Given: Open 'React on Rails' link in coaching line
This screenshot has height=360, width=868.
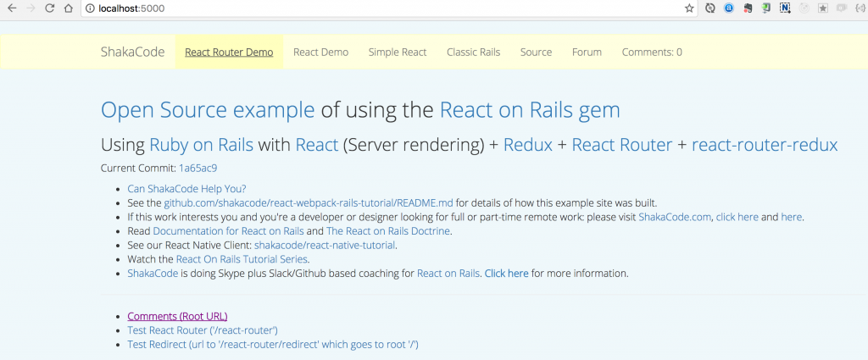Looking at the screenshot, I should tap(448, 274).
